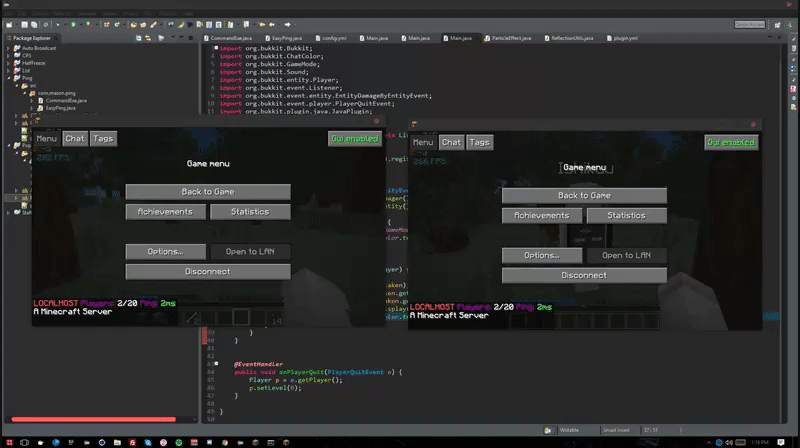Click Menu button in right Minecraft window
800x448 pixels.
point(422,142)
